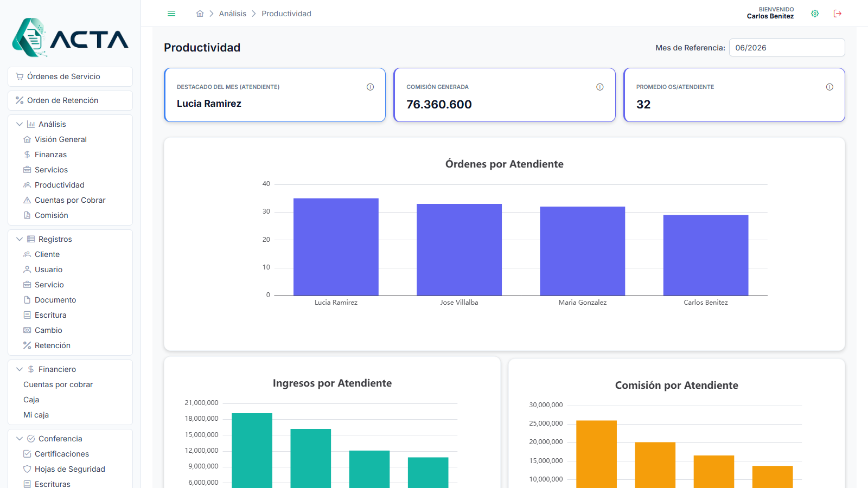This screenshot has width=868, height=488.
Task: Click info icon on Destacado del Mes card
Action: pyautogui.click(x=370, y=87)
